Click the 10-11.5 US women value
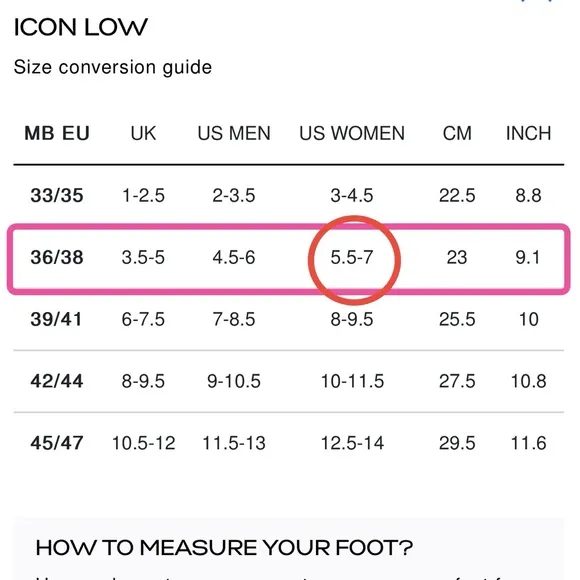The height and width of the screenshot is (580, 580). 352,381
